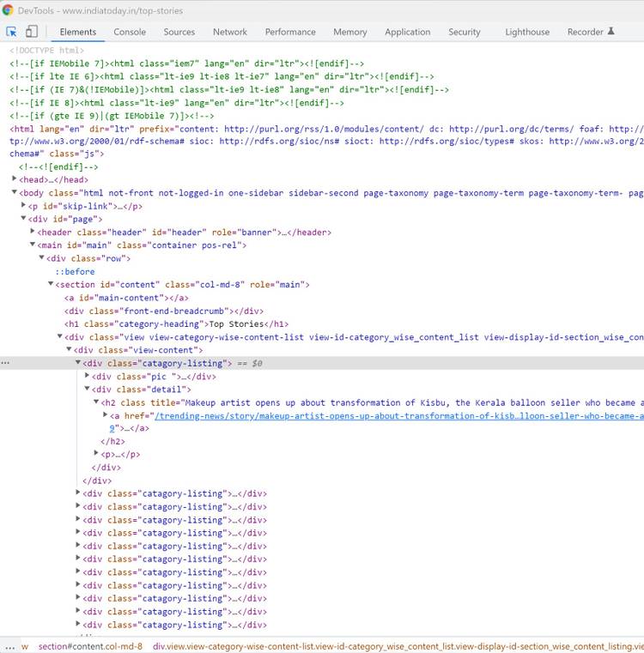Open the Performance tab
The width and height of the screenshot is (644, 653).
290,32
